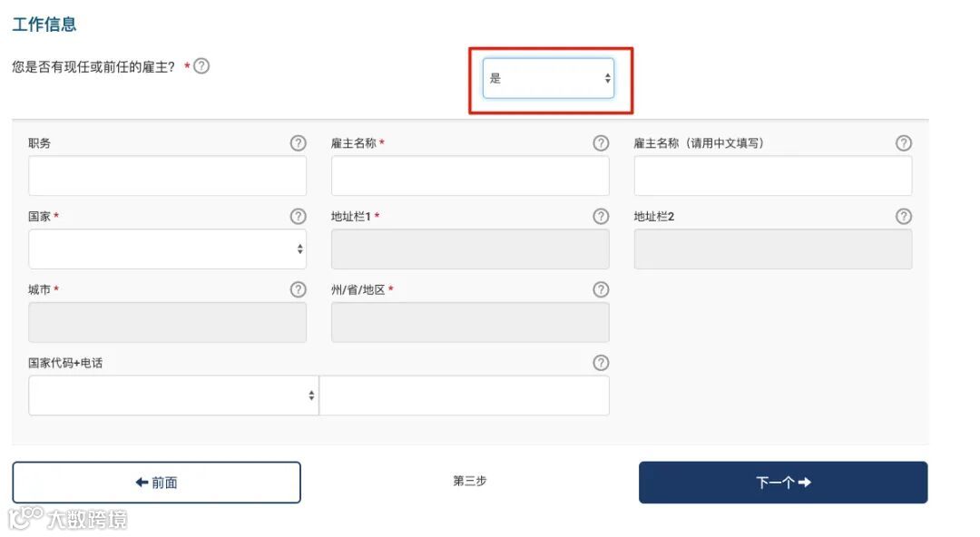
Task: Open the 国家 country dropdown
Action: (x=168, y=249)
